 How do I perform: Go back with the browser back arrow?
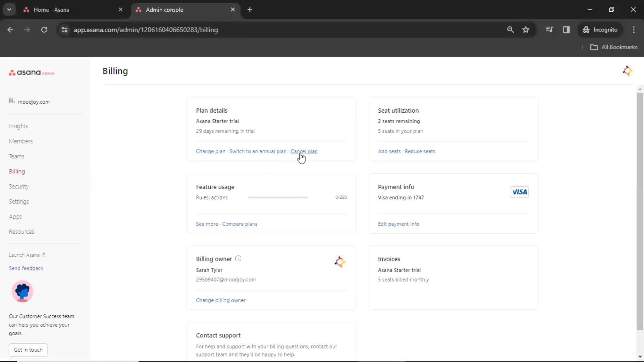click(x=10, y=30)
